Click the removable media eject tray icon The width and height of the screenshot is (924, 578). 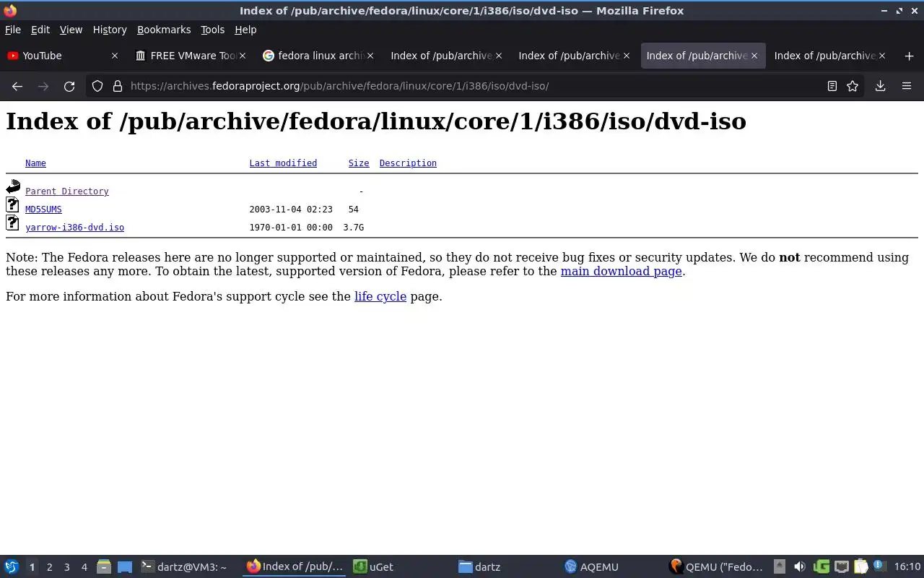(x=780, y=567)
